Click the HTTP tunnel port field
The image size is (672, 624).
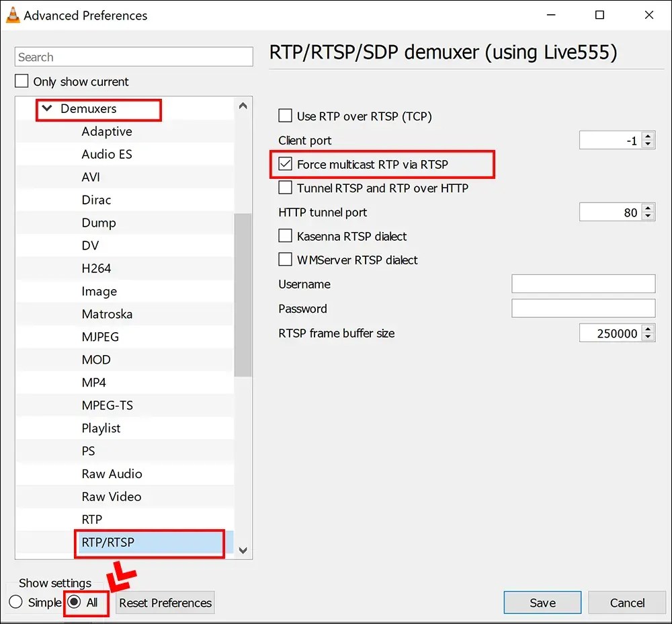(611, 212)
